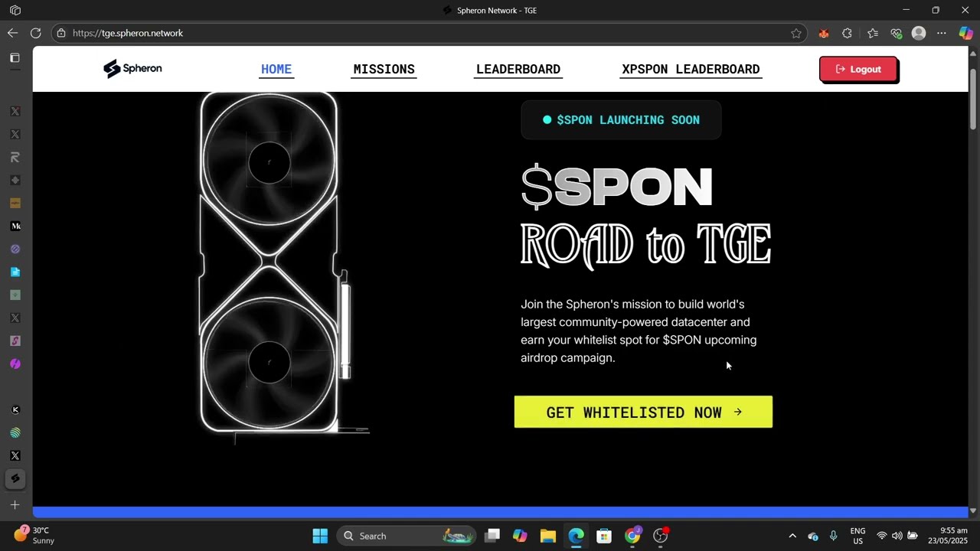Open the Wi-Fi network icon in the tray

[x=881, y=536]
